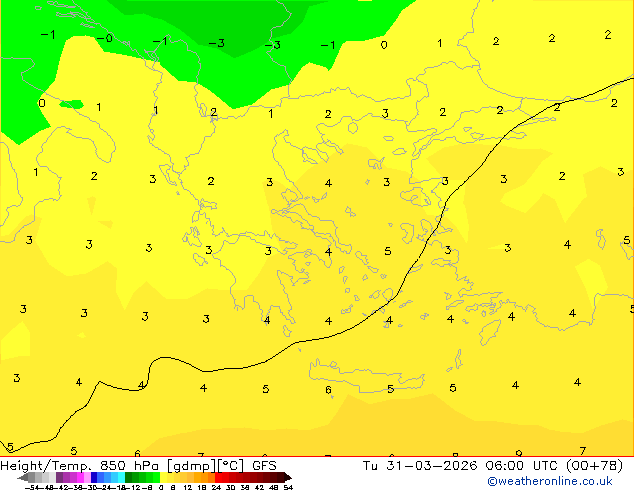
Task: Click the "GFS" model label
Action: (264, 466)
